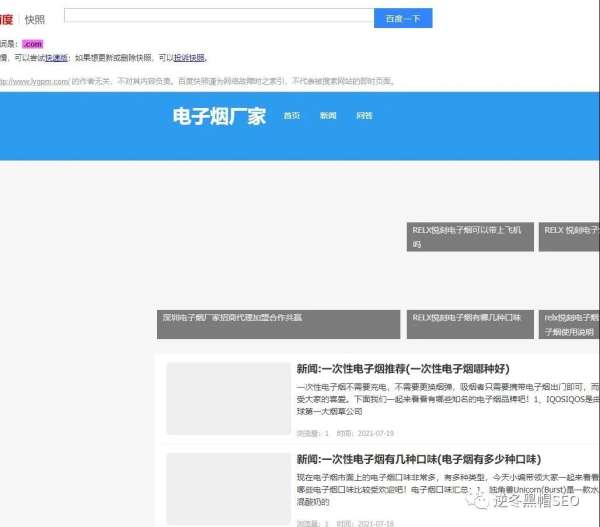The width and height of the screenshot is (600, 527).
Task: Go to the 问答 nav item
Action: click(364, 116)
